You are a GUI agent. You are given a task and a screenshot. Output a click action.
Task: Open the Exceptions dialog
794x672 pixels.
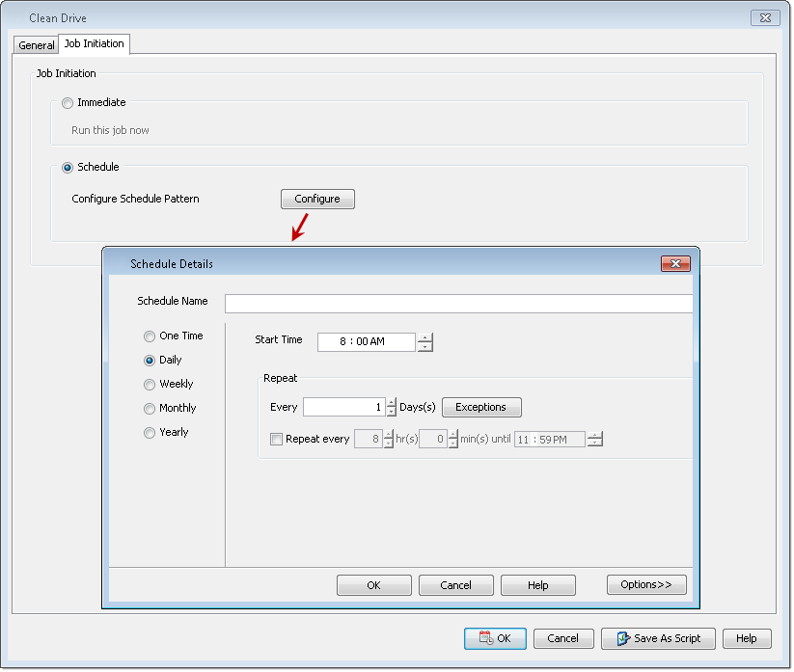tap(481, 407)
